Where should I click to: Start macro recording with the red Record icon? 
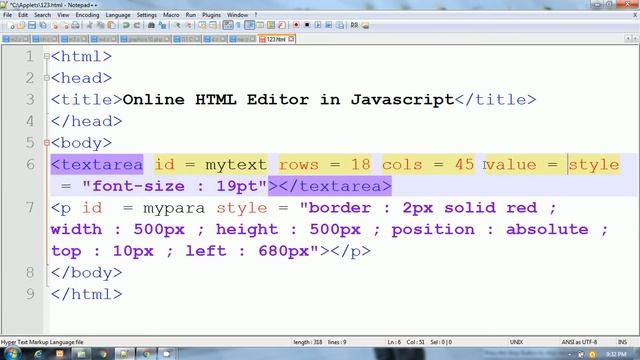point(297,25)
